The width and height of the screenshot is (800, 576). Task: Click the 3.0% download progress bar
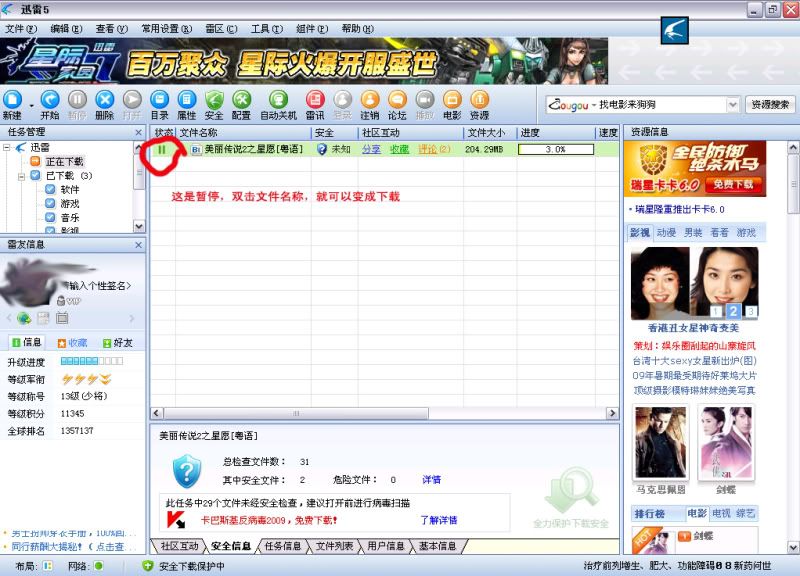point(556,149)
